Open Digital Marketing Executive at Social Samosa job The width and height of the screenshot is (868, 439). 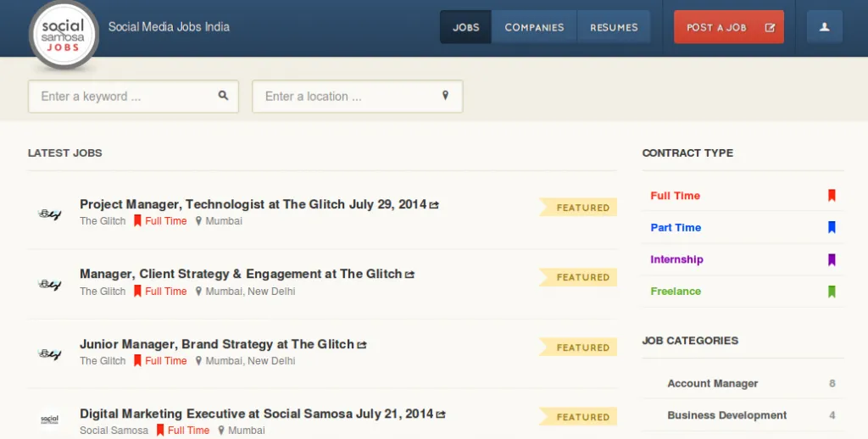(x=256, y=414)
